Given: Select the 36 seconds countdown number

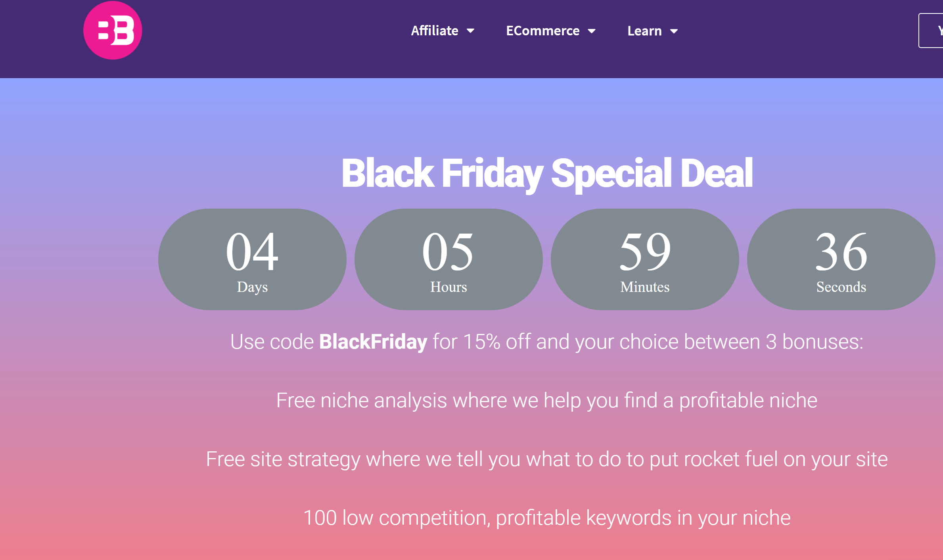Looking at the screenshot, I should pyautogui.click(x=841, y=251).
